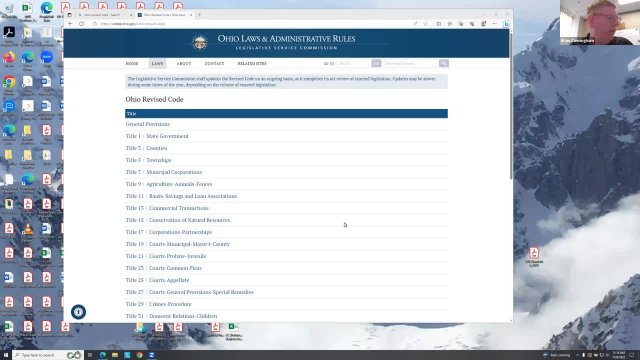The image size is (640, 360).
Task: Open Title 5 Townships
Action: 148,160
